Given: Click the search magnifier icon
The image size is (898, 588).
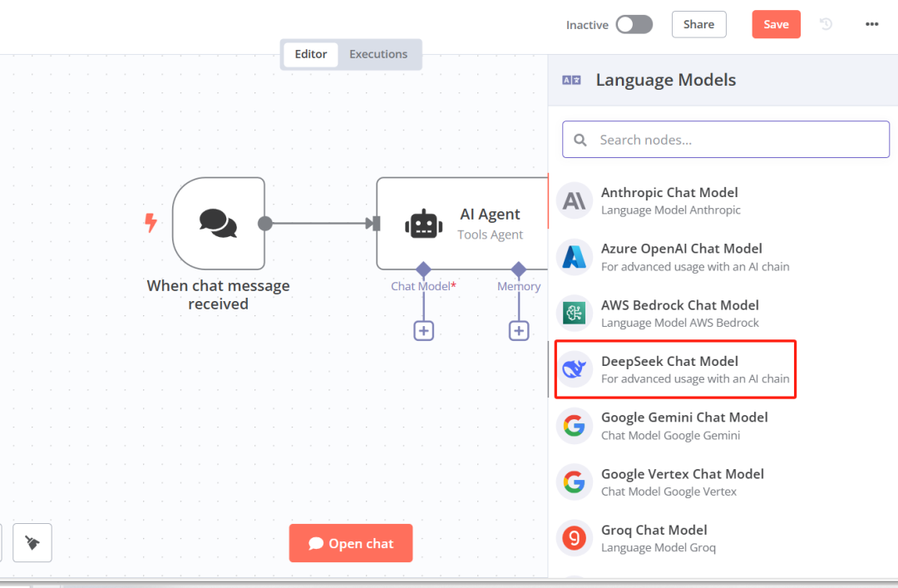Looking at the screenshot, I should [580, 140].
